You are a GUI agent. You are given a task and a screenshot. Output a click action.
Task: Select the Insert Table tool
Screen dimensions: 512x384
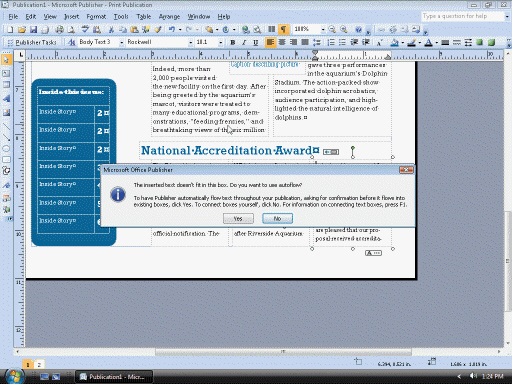(6, 85)
